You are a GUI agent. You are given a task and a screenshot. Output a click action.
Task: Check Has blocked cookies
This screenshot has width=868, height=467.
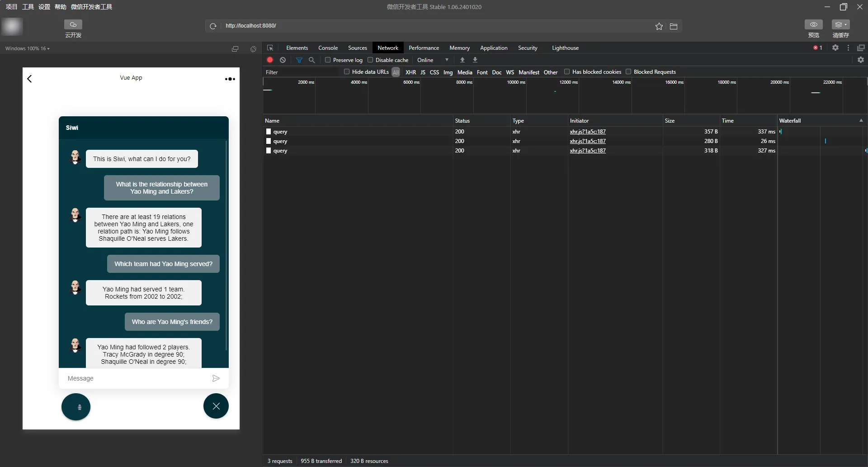[x=567, y=71]
